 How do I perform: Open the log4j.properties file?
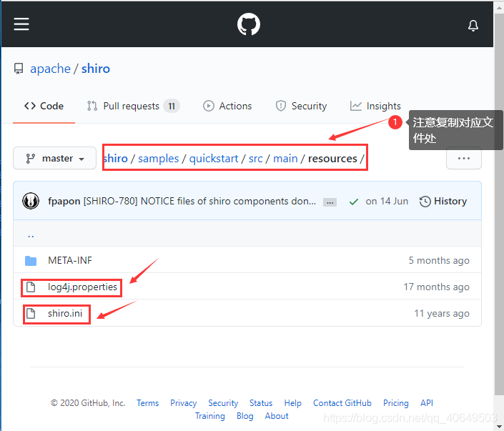(x=83, y=287)
